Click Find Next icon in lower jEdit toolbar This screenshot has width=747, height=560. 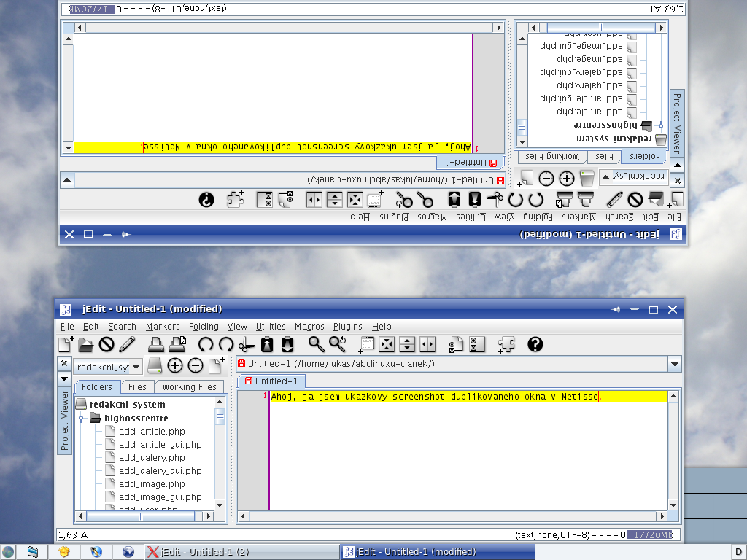point(337,344)
